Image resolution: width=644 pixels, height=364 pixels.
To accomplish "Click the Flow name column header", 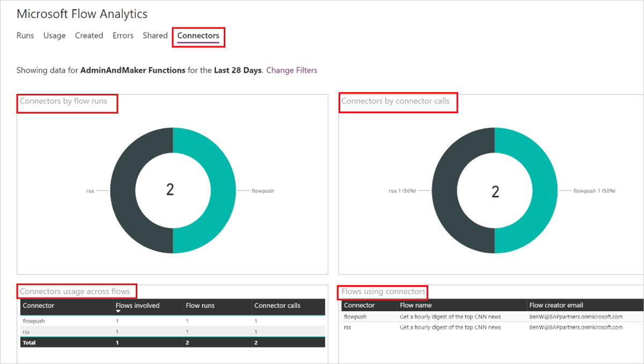I will click(416, 305).
